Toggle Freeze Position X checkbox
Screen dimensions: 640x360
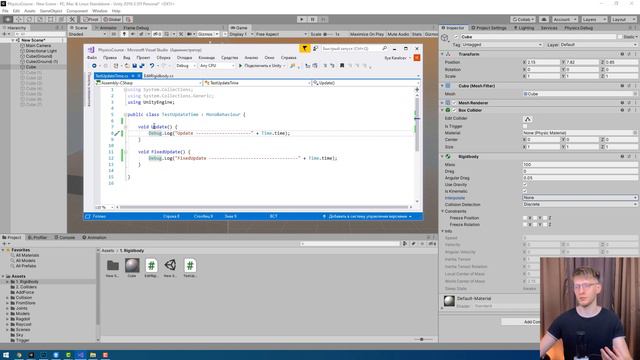tap(525, 218)
